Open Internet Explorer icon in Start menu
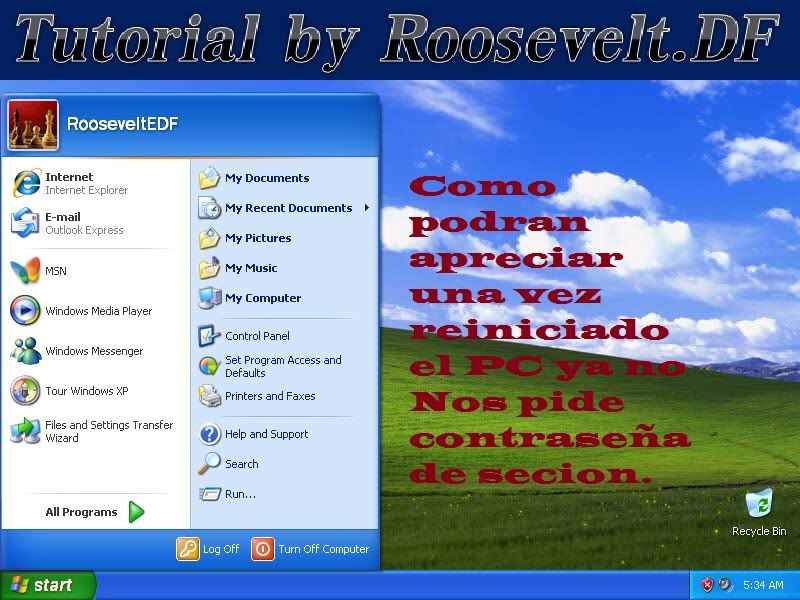Viewport: 800px width, 600px height. tap(26, 183)
